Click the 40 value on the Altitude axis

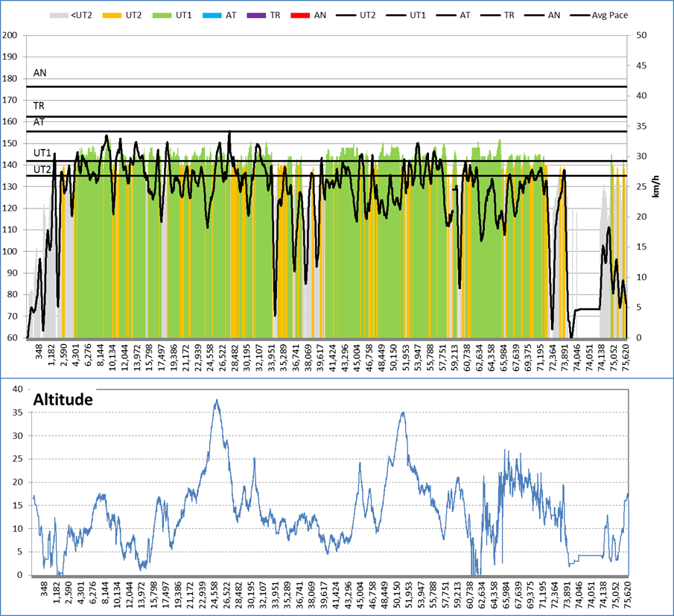pyautogui.click(x=19, y=389)
